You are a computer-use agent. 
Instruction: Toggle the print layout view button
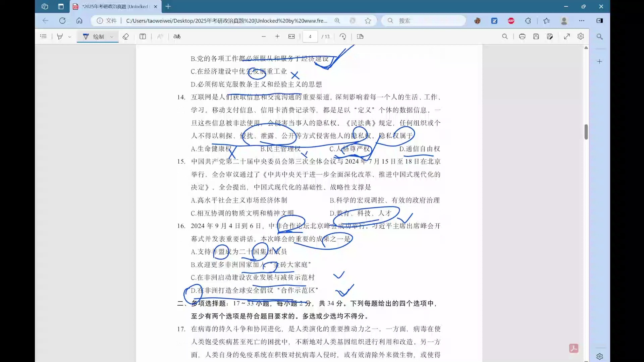360,36
